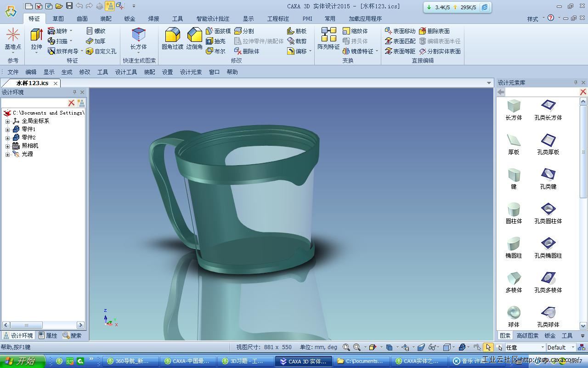The image size is (588, 368).
Task: Switch to 属性 tab in left panel
Action: tap(48, 335)
